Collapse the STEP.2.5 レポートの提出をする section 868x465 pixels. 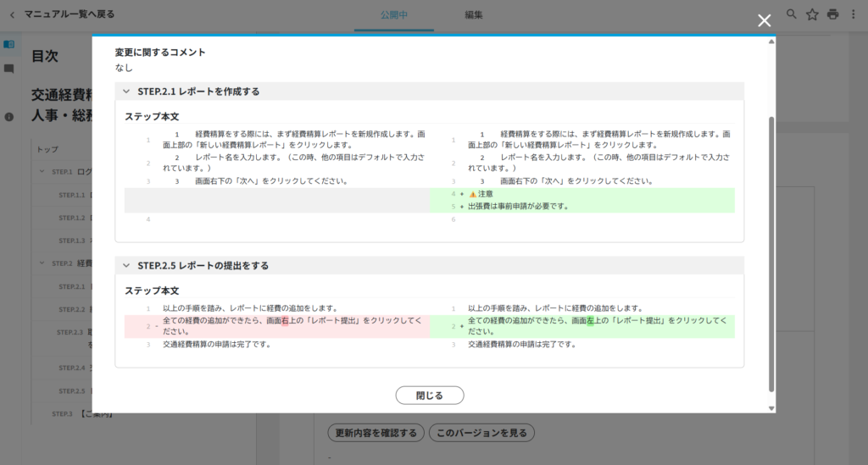[x=126, y=265]
